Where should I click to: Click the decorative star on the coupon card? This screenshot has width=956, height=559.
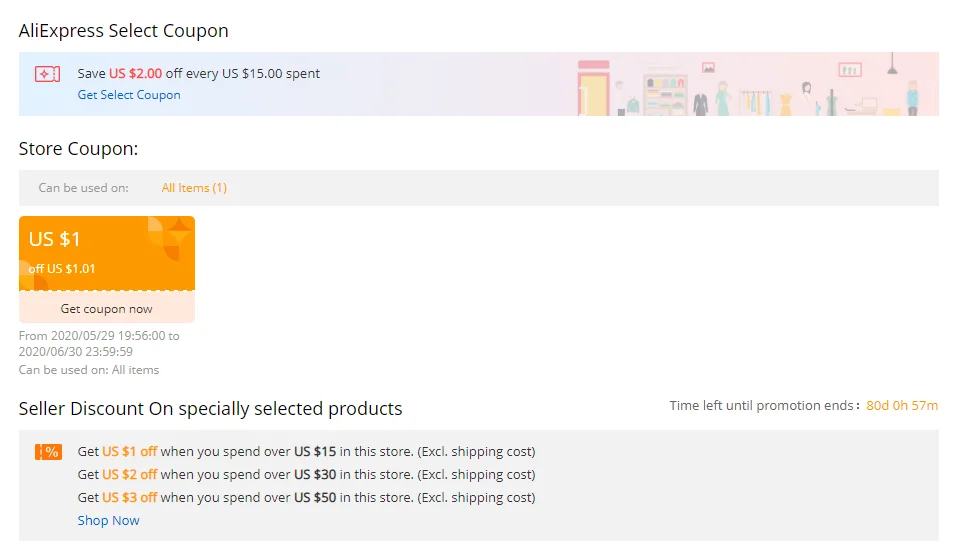pos(179,231)
